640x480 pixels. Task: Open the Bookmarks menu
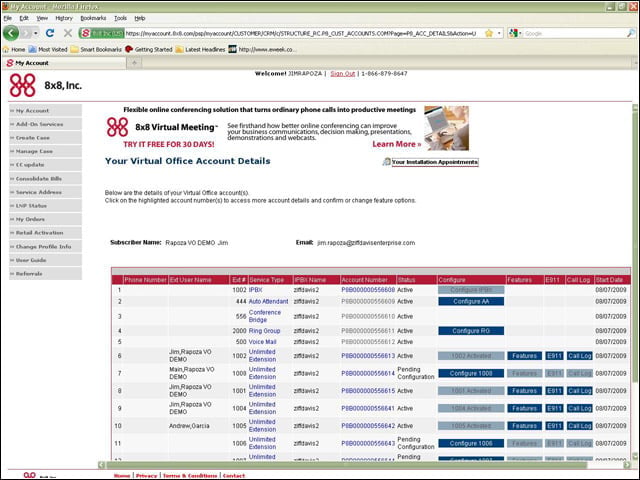coord(93,18)
